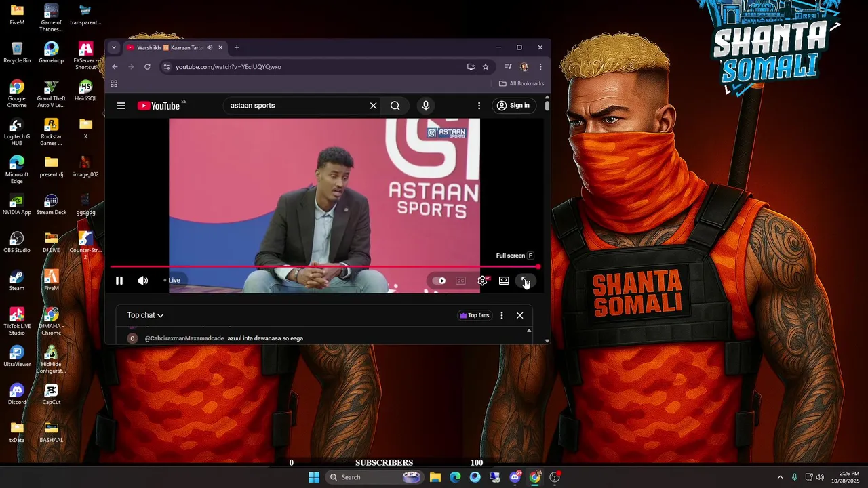Select the Warshiikh Kaaraan browser tab
Screen dimensions: 868x488
point(170,47)
